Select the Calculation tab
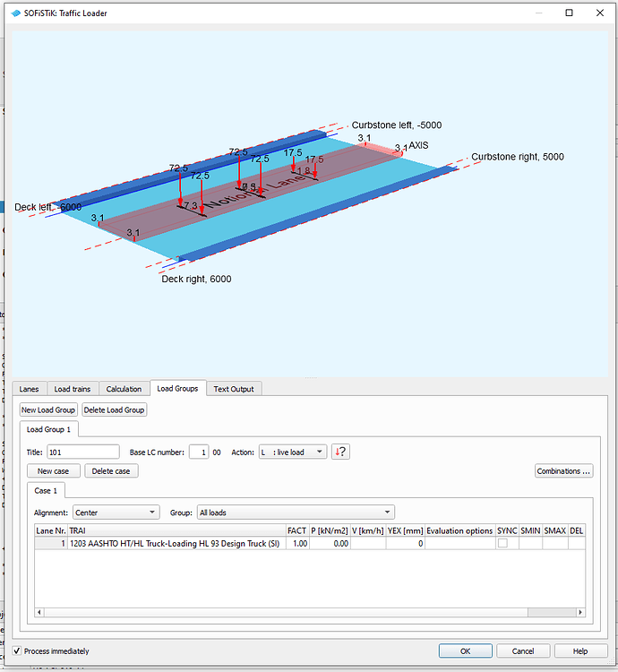The image size is (618, 672). [x=124, y=389]
